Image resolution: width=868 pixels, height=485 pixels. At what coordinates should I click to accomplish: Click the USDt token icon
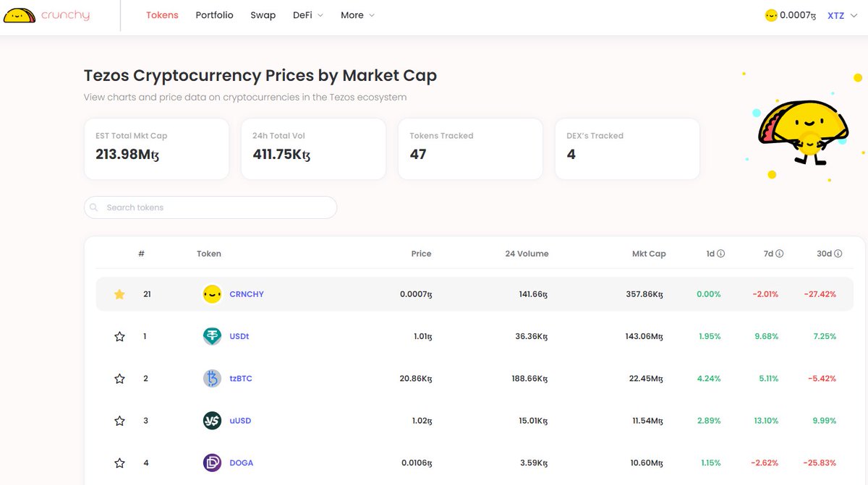point(212,336)
